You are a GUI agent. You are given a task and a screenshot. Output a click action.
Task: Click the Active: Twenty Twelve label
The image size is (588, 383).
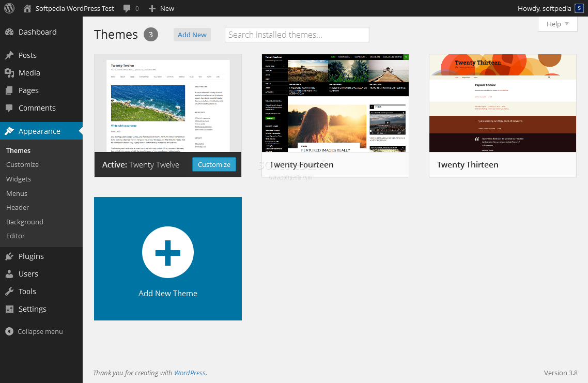coord(141,165)
